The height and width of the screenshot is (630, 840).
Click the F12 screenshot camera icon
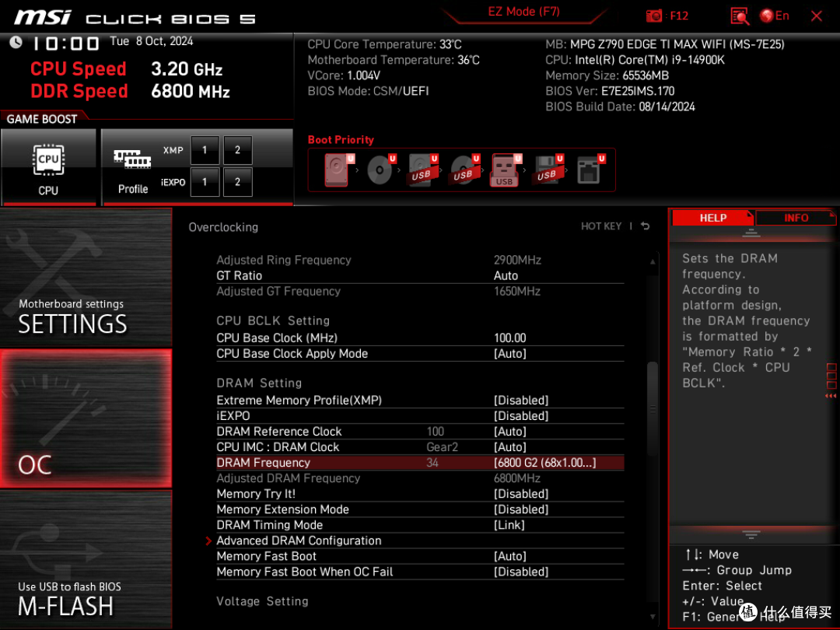tap(653, 16)
